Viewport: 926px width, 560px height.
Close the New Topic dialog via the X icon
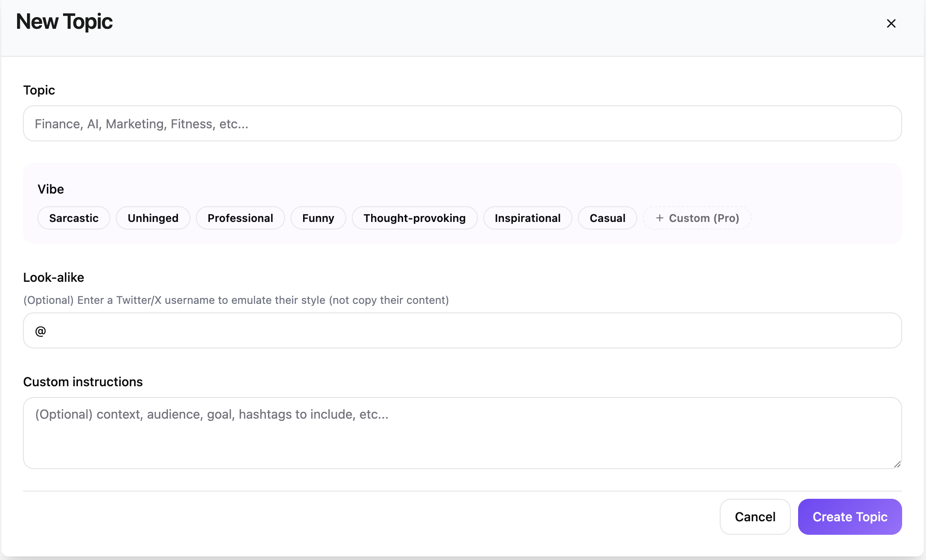[x=891, y=23]
